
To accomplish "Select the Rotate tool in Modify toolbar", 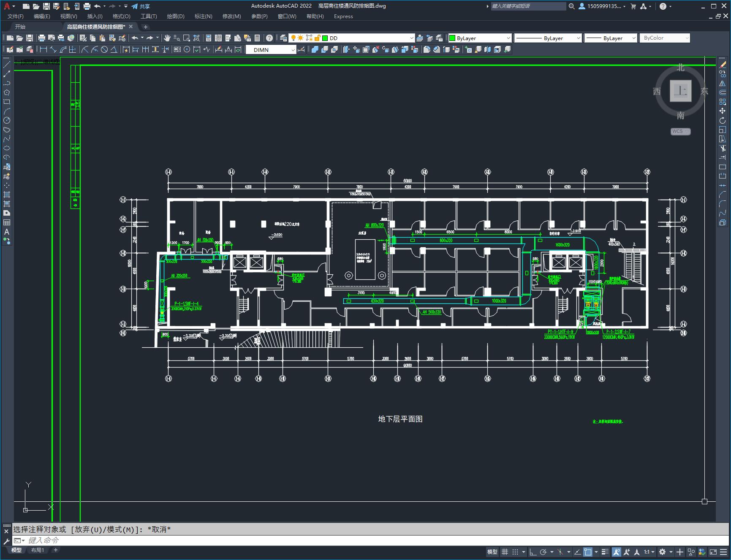I will coord(723,121).
